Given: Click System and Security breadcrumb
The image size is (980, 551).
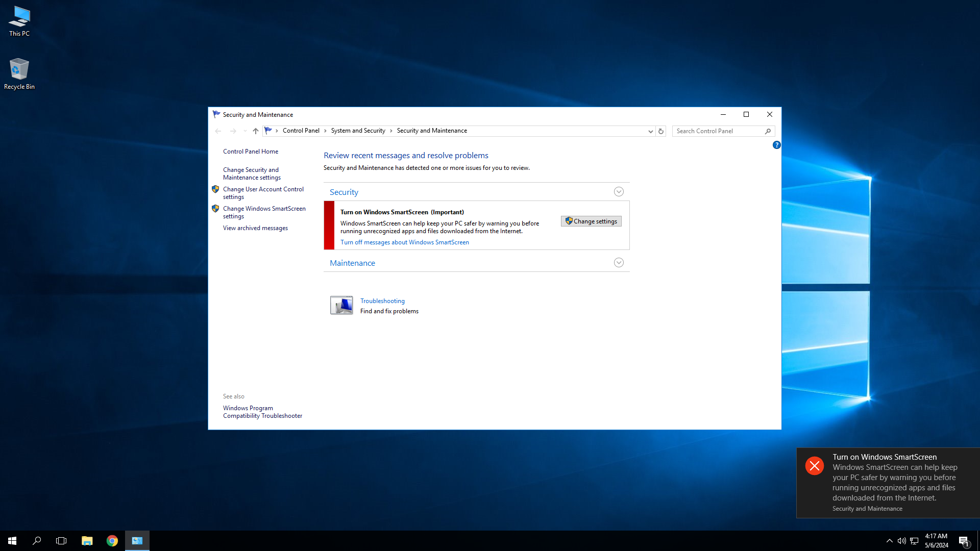Looking at the screenshot, I should [x=358, y=131].
